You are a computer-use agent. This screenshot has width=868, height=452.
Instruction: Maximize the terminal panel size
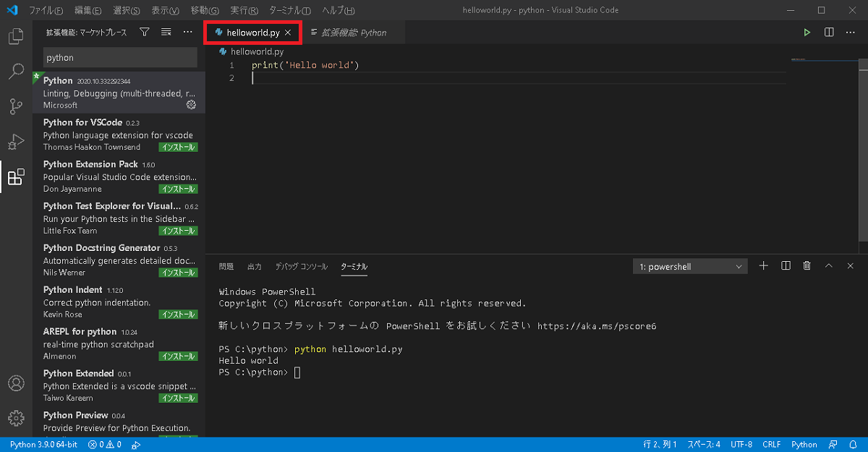coord(829,266)
